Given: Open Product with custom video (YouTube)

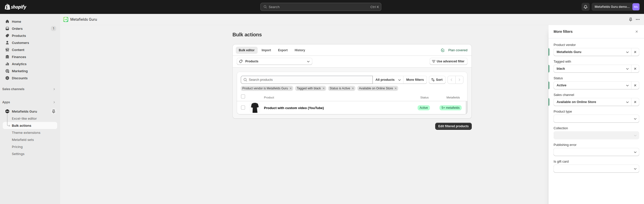Looking at the screenshot, I should (x=294, y=108).
